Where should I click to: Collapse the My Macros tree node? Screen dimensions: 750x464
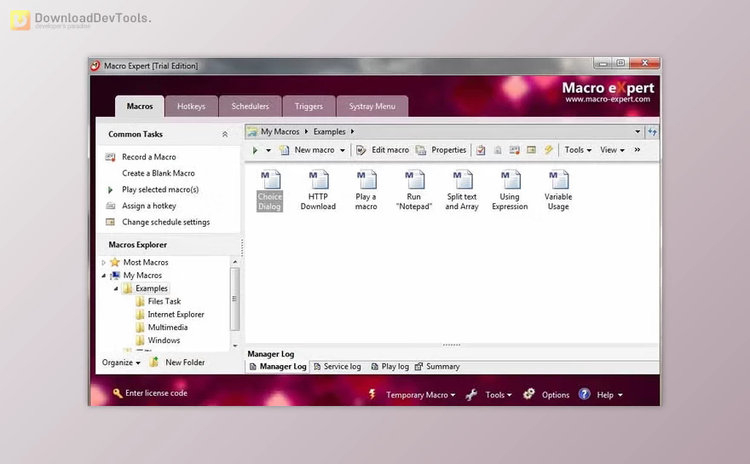point(104,276)
